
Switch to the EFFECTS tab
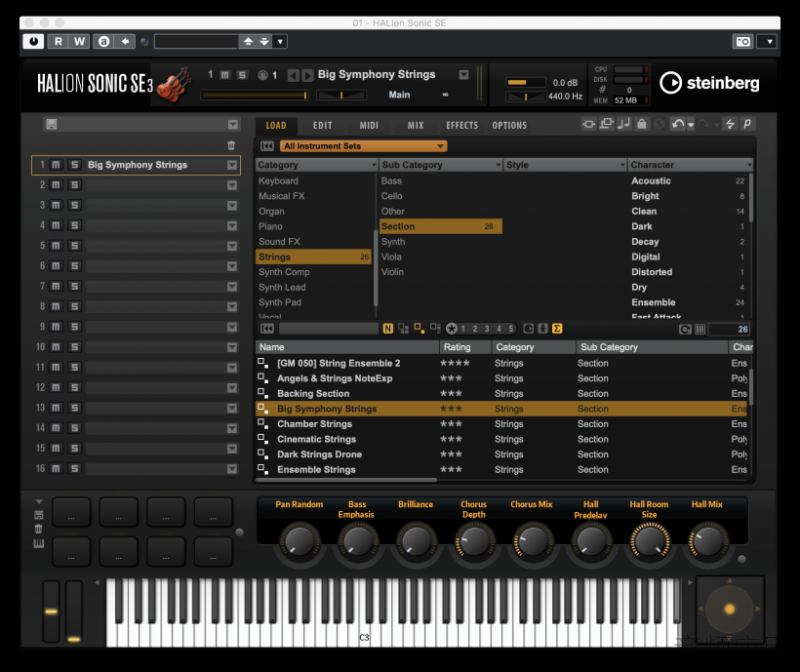(x=462, y=126)
